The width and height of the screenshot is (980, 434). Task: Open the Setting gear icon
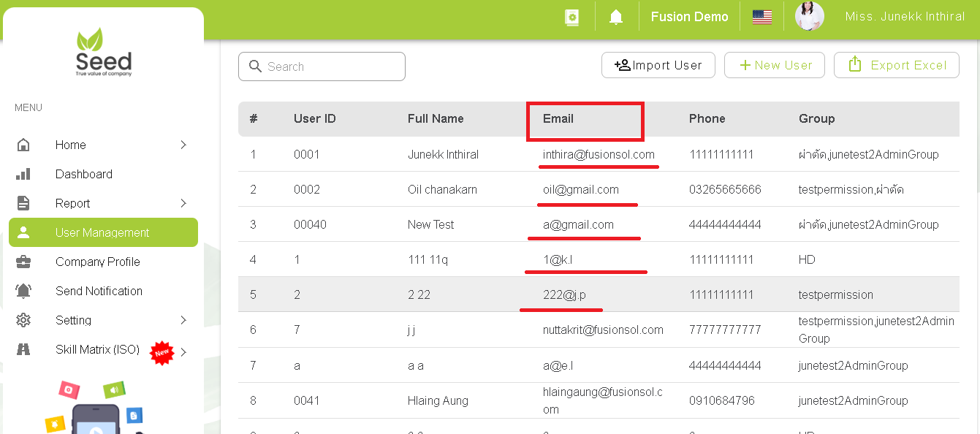pos(23,320)
